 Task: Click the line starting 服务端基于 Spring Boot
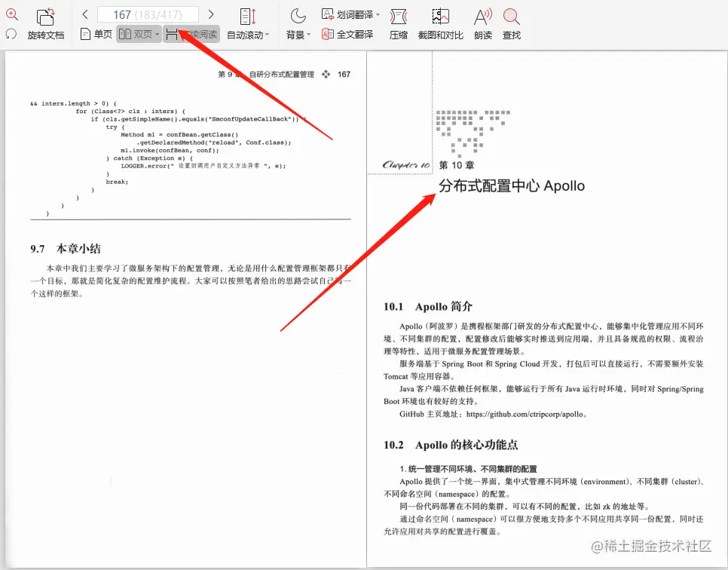click(x=551, y=363)
